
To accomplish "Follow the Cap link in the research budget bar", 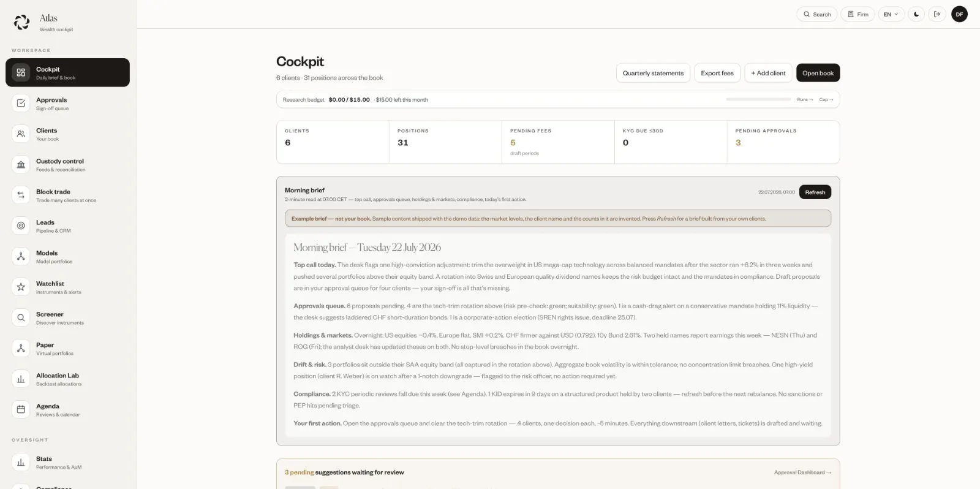I will point(826,100).
